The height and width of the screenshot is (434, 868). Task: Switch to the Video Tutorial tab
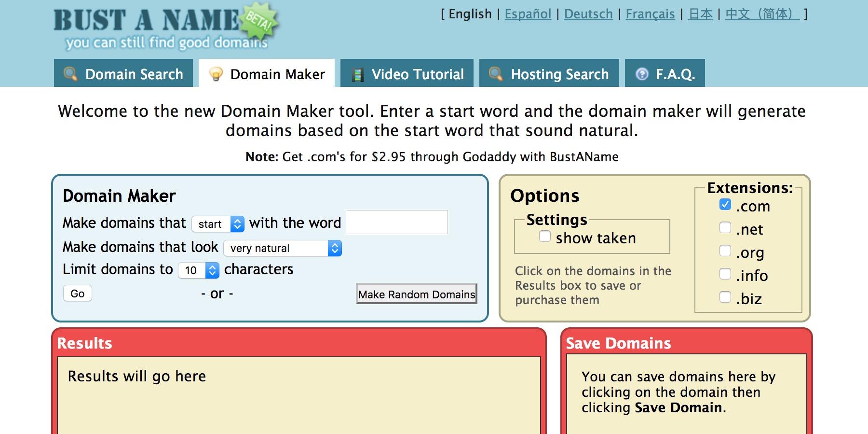407,74
